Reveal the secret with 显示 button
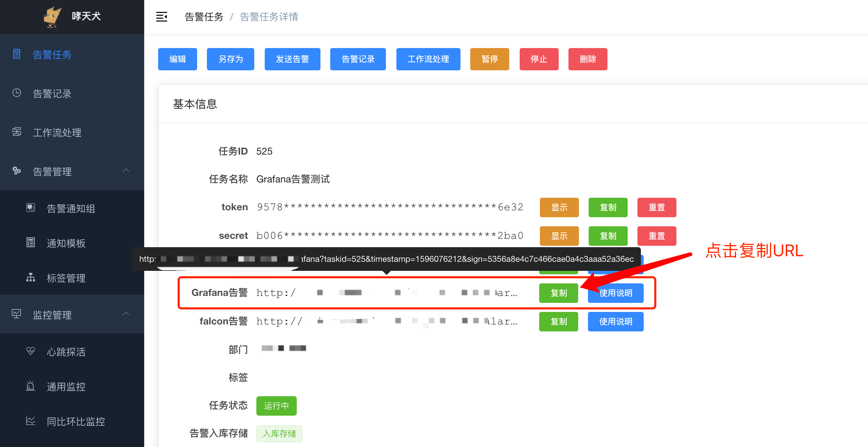The width and height of the screenshot is (868, 447). [x=559, y=236]
